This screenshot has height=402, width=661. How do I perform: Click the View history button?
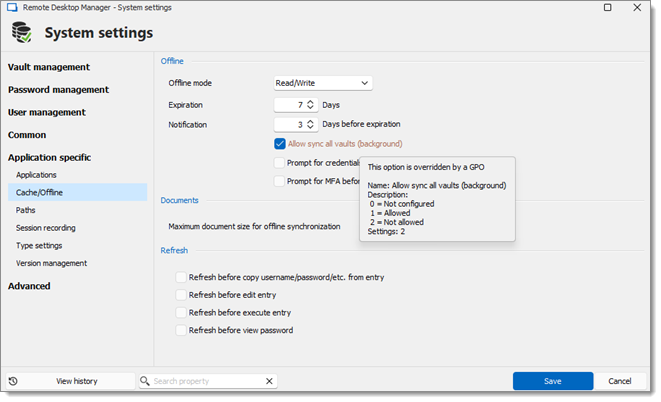pos(70,381)
